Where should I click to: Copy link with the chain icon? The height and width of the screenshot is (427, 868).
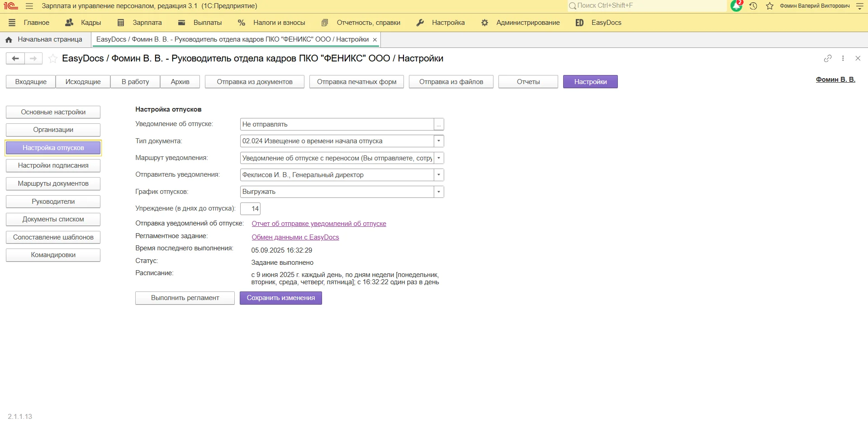828,58
